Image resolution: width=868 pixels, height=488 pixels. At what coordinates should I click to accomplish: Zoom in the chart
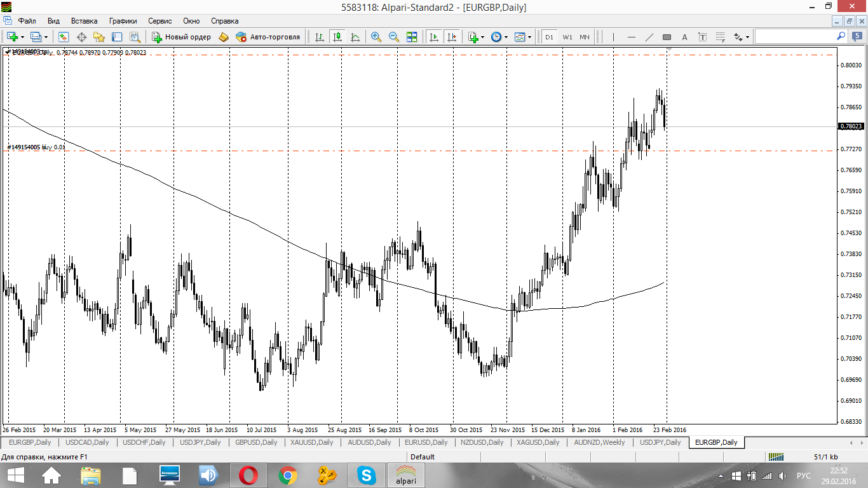point(376,37)
